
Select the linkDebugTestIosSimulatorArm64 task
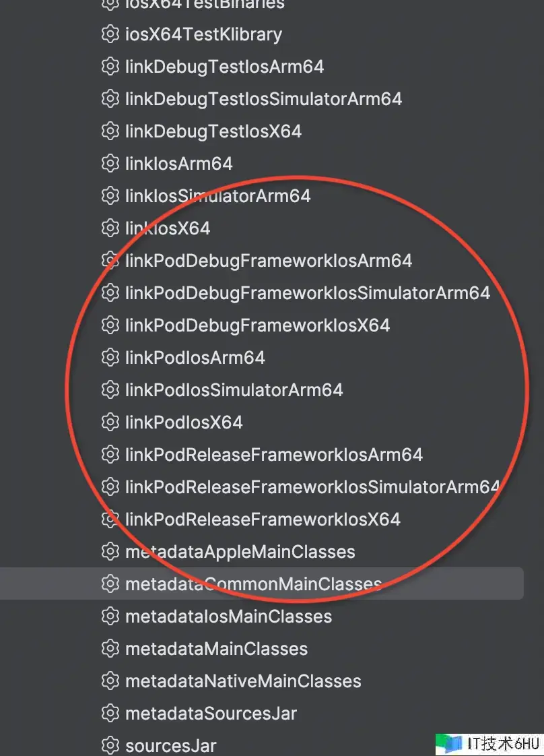263,99
